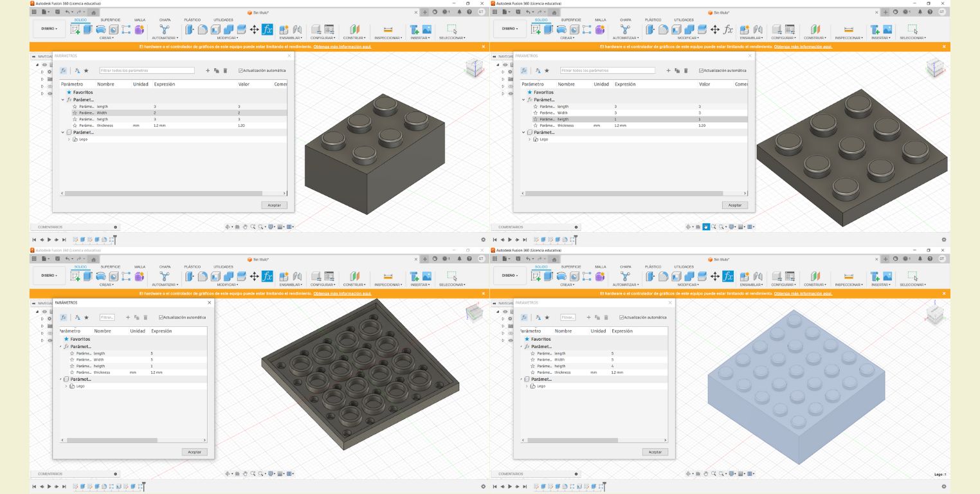Screen dimensions: 980x494
Task: Click Aceptar button in bottom-right Parámetros dialog
Action: tap(655, 452)
